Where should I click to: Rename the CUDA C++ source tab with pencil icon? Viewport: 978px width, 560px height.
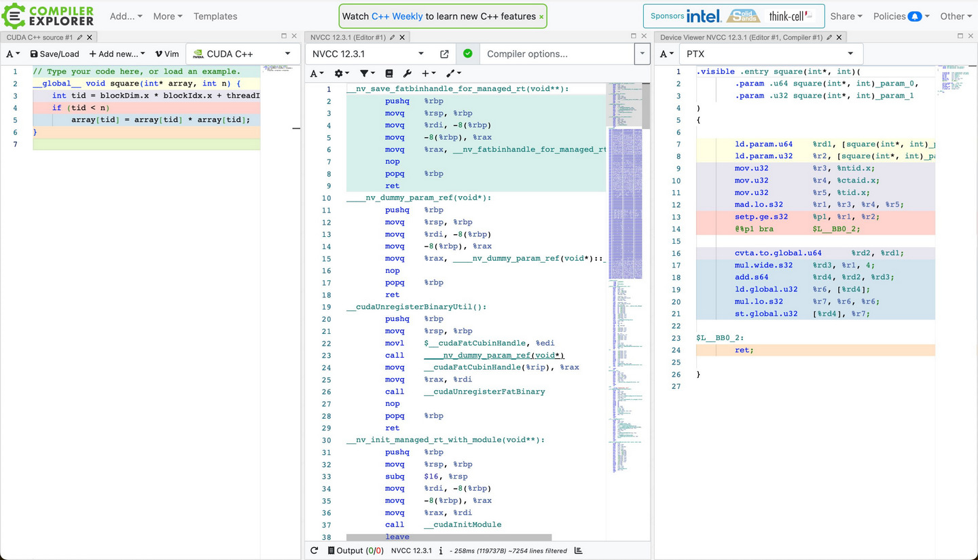pyautogui.click(x=80, y=37)
